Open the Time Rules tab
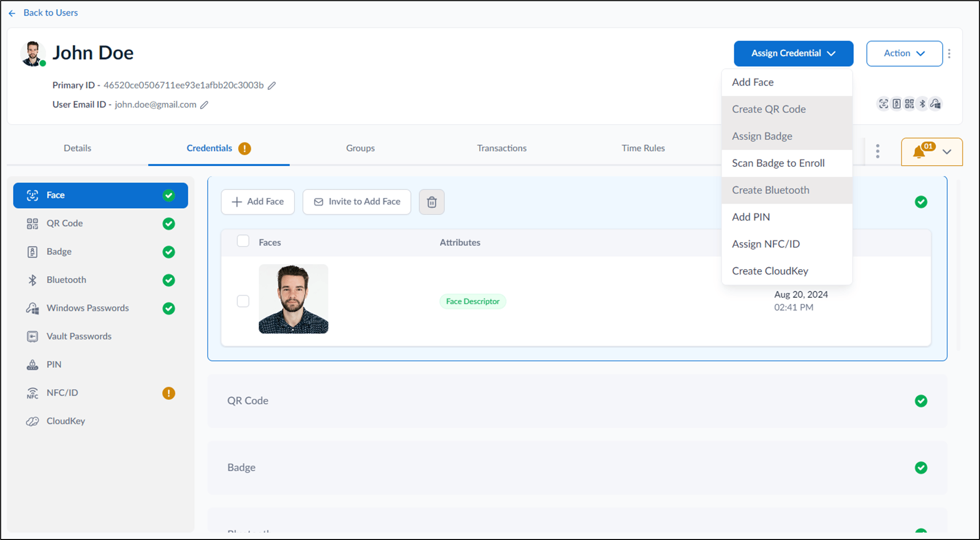This screenshot has height=540, width=980. pos(643,149)
